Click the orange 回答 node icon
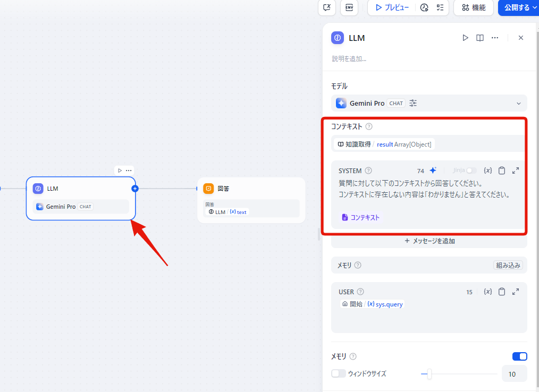The width and height of the screenshot is (539, 392). [x=208, y=188]
